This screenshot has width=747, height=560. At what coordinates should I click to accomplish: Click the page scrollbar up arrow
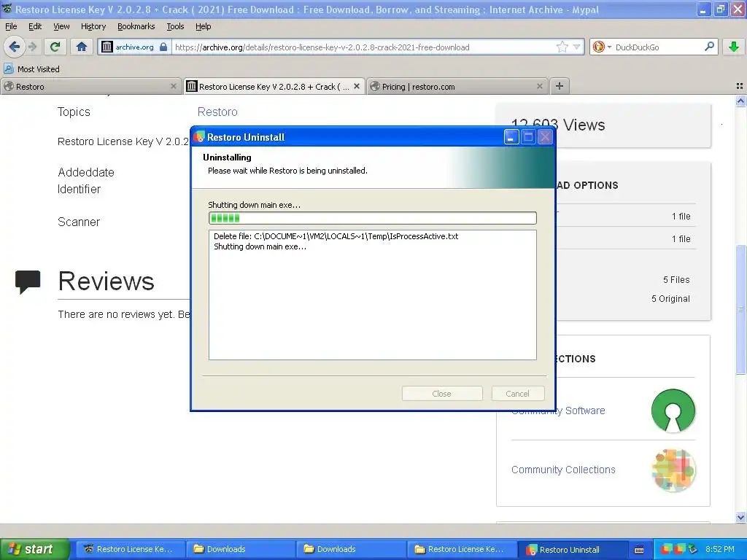tap(740, 101)
